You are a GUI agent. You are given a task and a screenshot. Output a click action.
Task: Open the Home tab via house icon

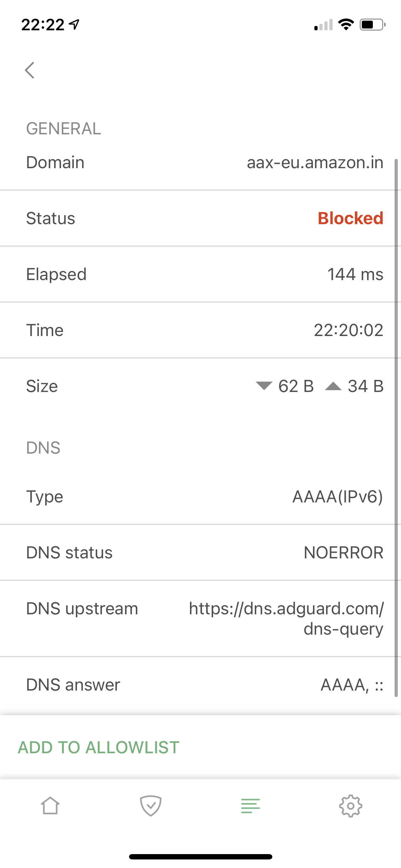click(50, 806)
